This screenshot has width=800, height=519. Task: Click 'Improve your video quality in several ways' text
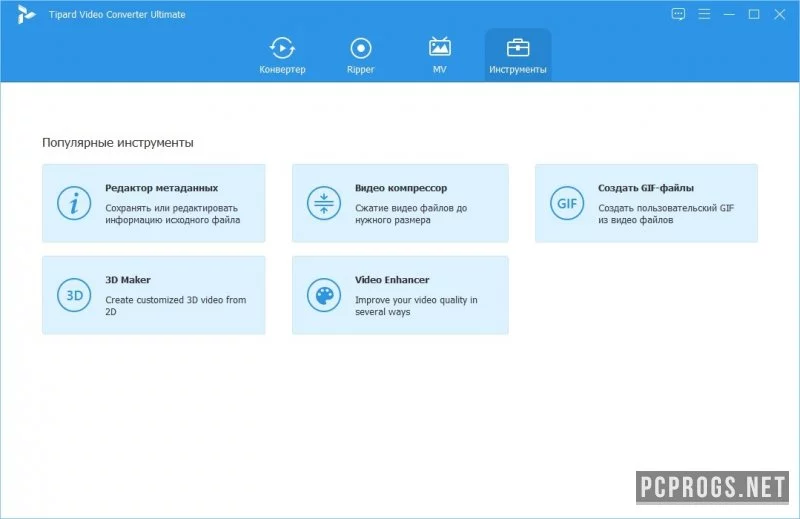[416, 306]
